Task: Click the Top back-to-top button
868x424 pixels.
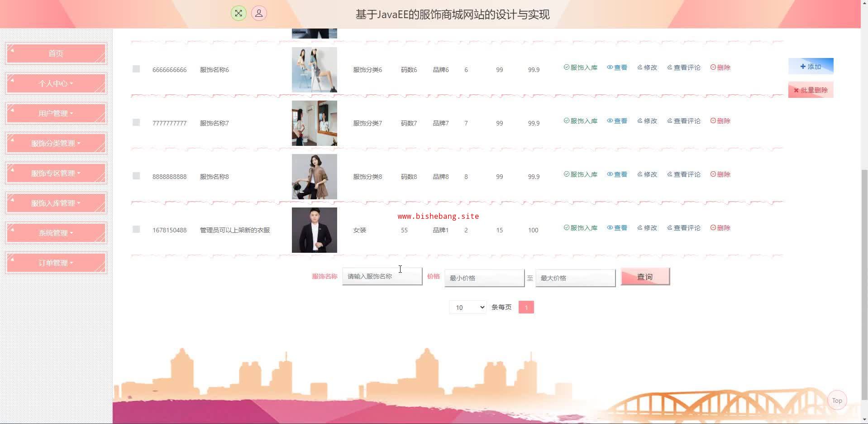Action: coord(837,400)
